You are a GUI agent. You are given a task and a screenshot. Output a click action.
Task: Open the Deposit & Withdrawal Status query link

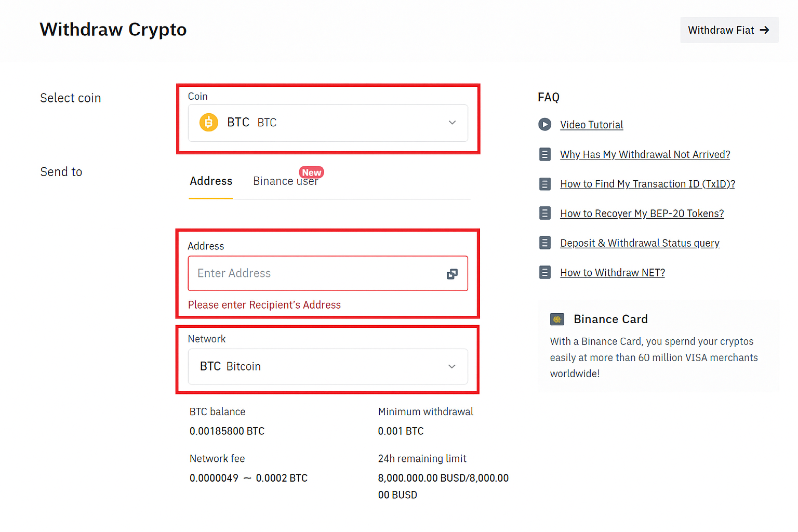[x=640, y=243]
